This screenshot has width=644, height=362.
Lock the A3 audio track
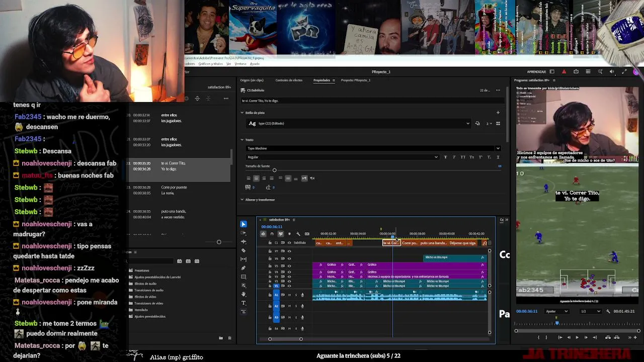click(270, 317)
